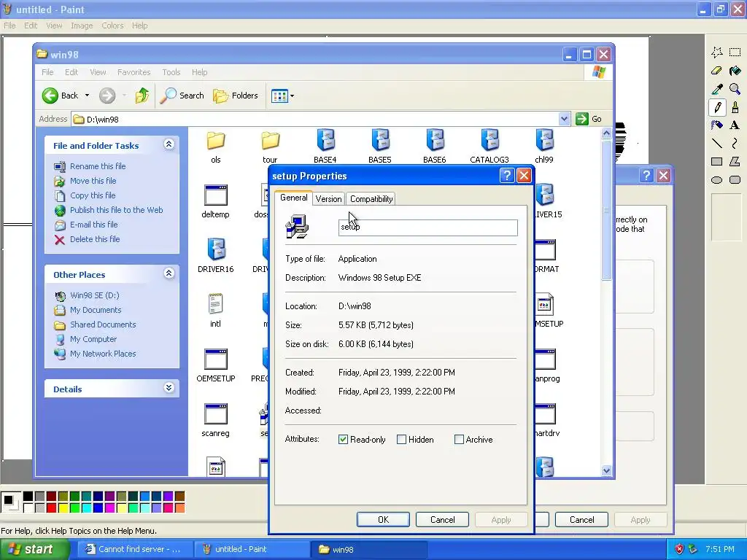
Task: Choose the Ellipse shape tool
Action: [716, 180]
